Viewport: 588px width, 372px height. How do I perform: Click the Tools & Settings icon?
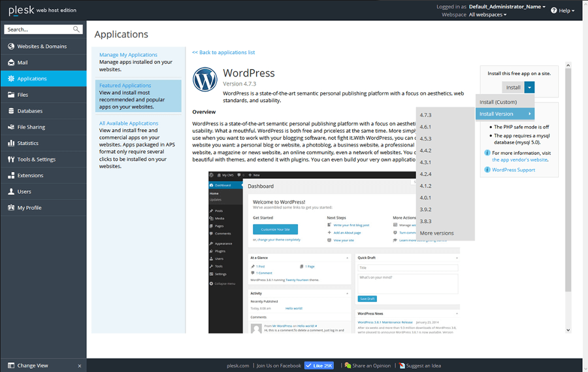pos(11,160)
